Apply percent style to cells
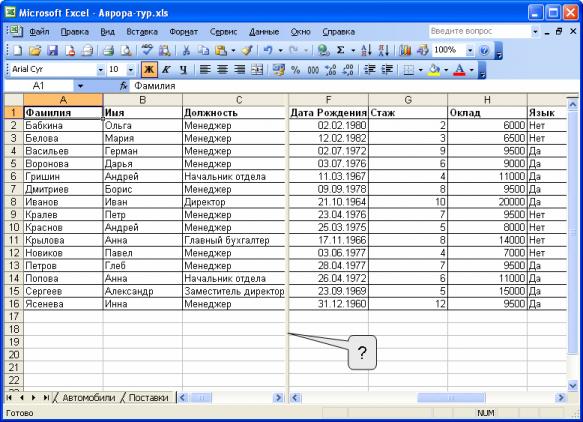 pos(296,70)
